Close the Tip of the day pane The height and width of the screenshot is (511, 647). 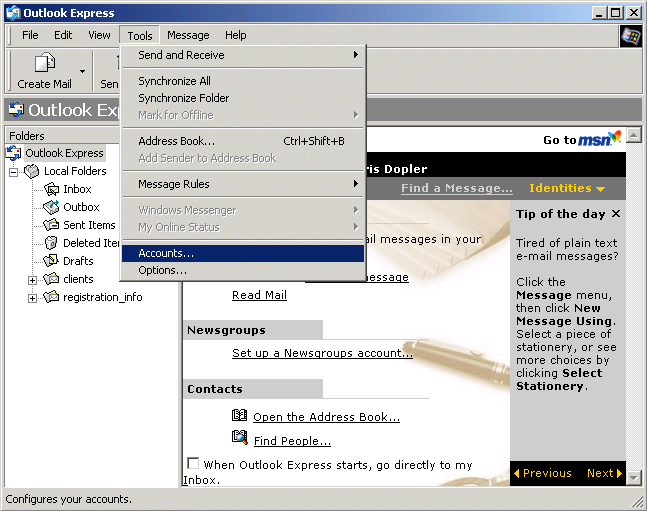coord(616,214)
